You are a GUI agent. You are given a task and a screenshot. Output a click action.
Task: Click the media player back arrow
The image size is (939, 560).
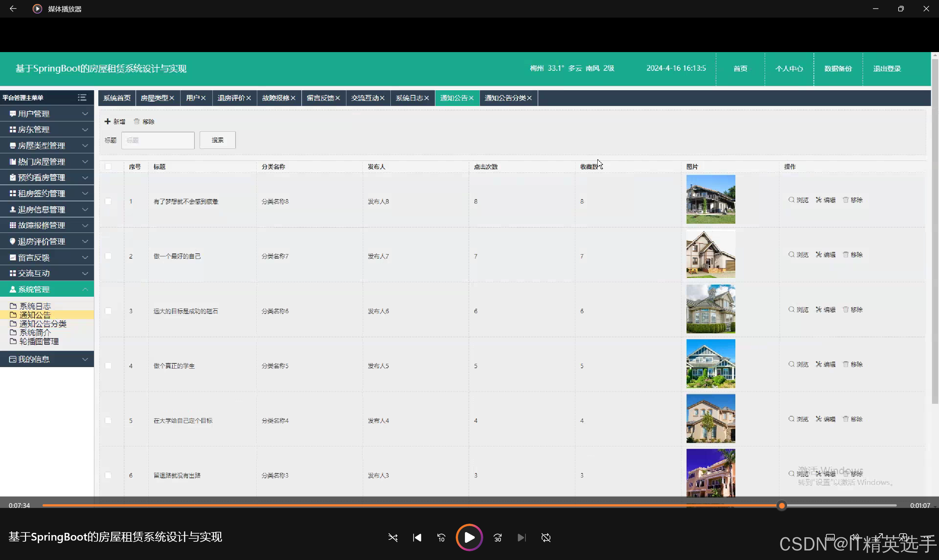click(x=13, y=9)
